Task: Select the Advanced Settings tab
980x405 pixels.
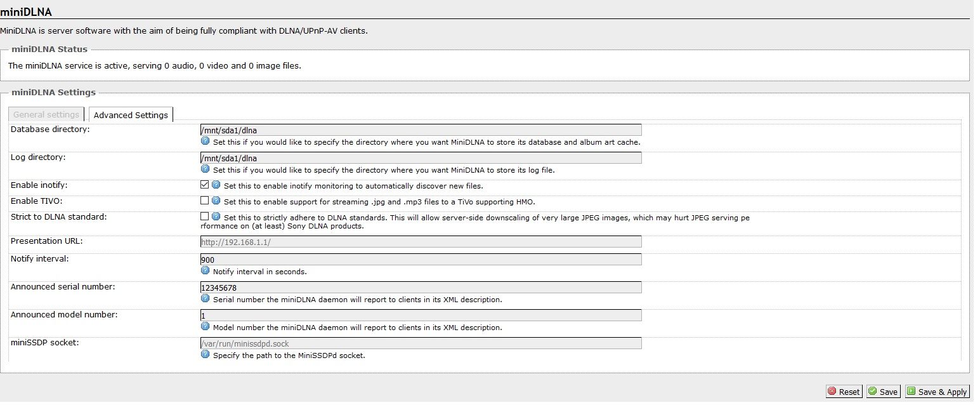Action: tap(131, 114)
